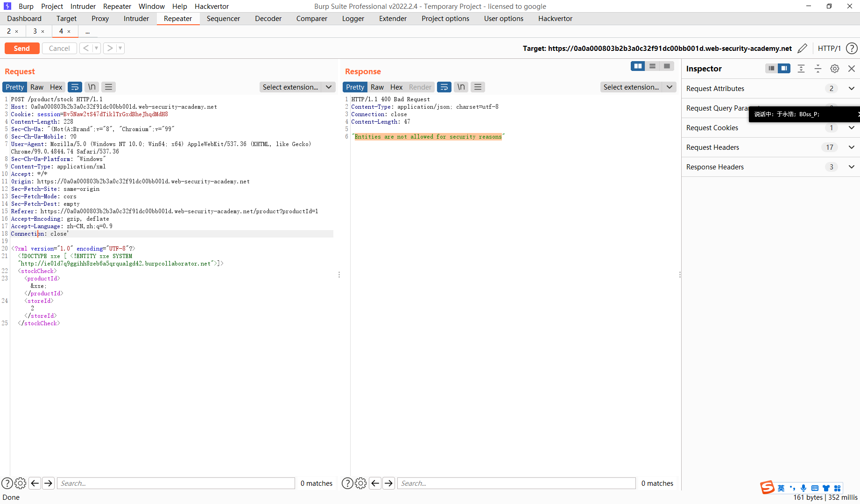Switch to the Intruder tab
The height and width of the screenshot is (504, 860).
[x=136, y=19]
